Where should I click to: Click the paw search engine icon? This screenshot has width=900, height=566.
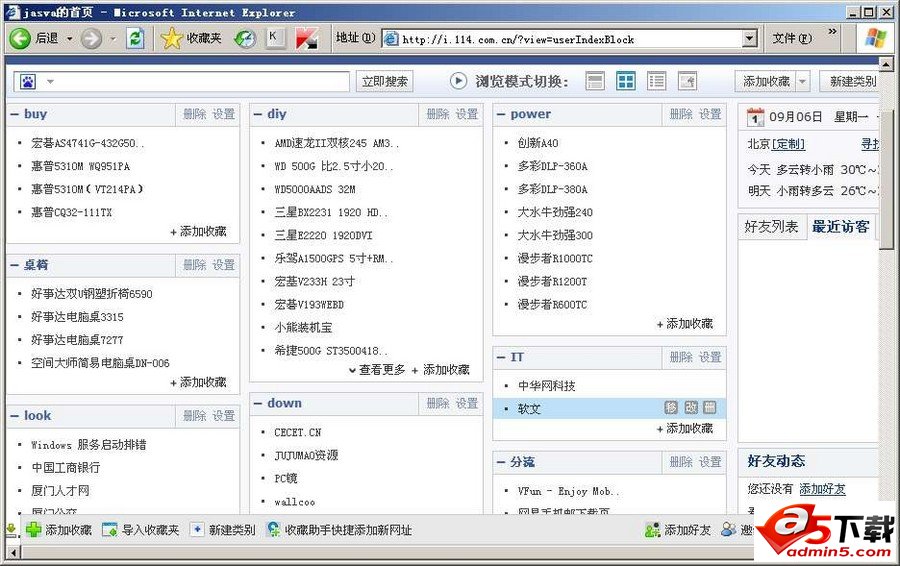pos(28,82)
